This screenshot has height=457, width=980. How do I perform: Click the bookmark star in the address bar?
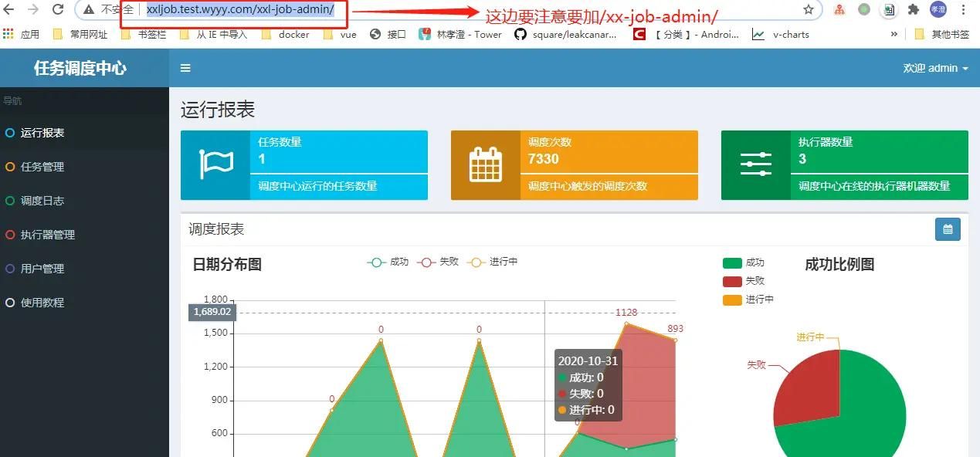coord(807,10)
